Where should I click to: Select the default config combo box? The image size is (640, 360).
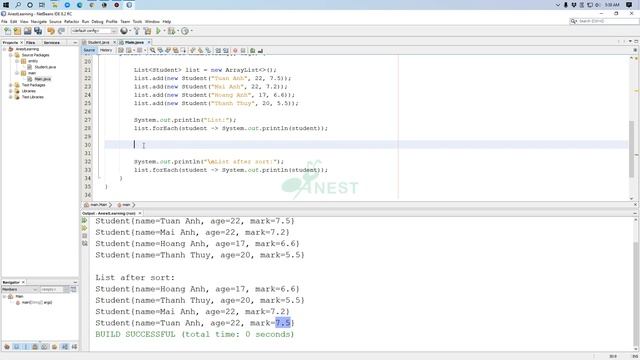[x=94, y=31]
